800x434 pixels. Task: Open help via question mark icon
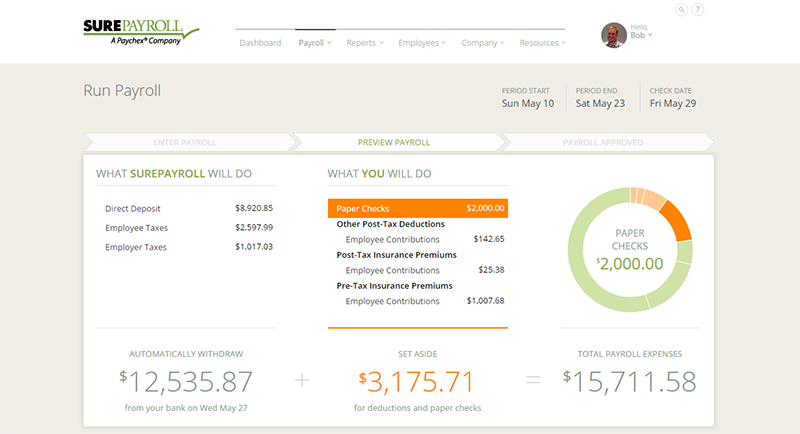pyautogui.click(x=698, y=10)
